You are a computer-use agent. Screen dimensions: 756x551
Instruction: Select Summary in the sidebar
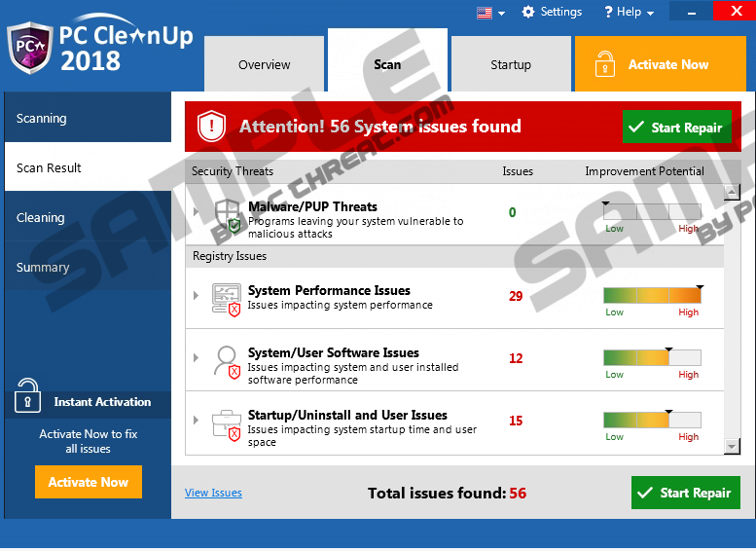[x=88, y=267]
